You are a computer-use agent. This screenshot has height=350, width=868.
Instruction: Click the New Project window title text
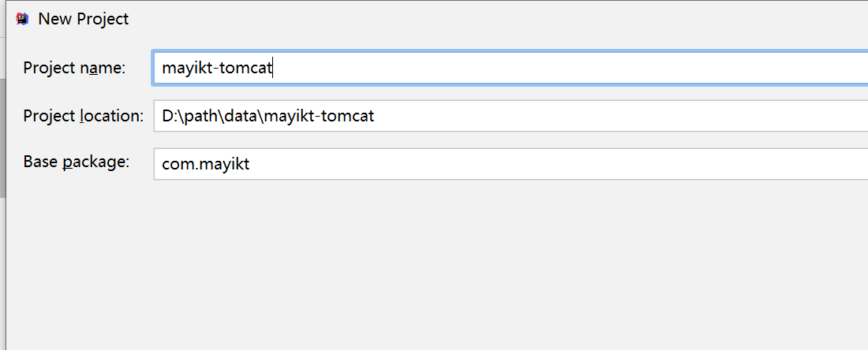pos(83,19)
